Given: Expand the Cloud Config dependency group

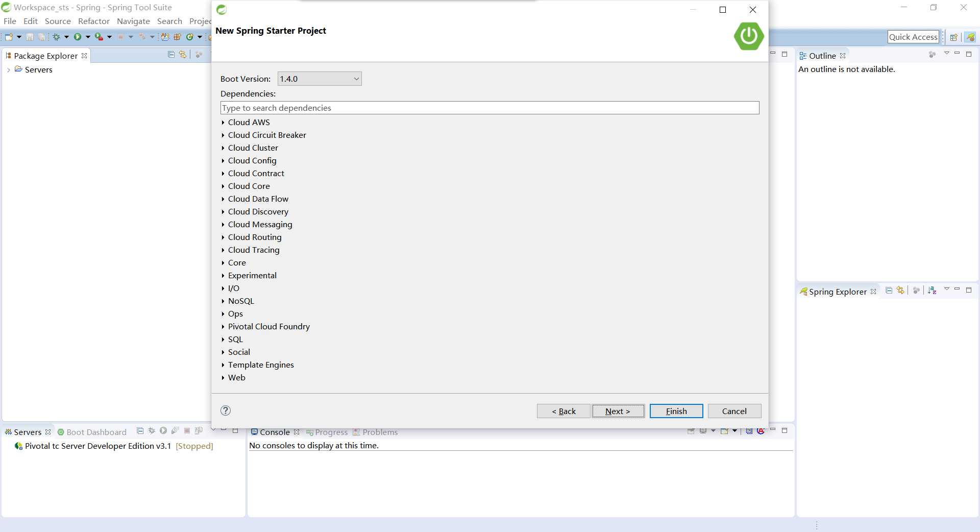Looking at the screenshot, I should pyautogui.click(x=223, y=161).
